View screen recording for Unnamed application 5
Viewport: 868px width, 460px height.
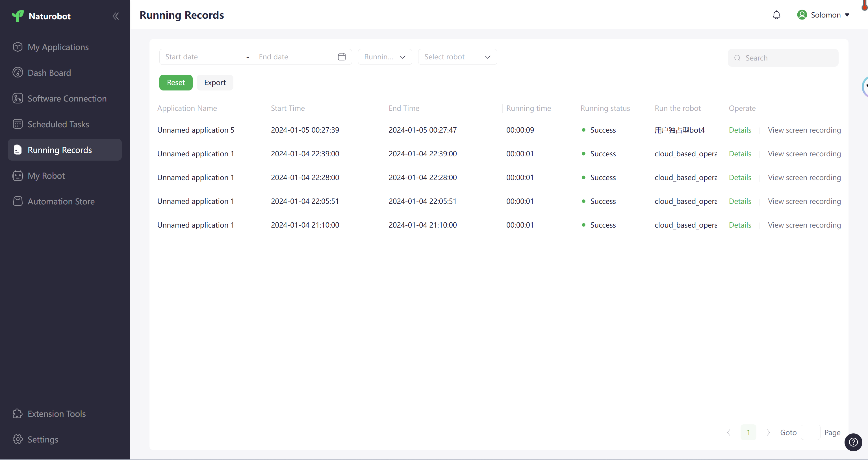point(804,130)
